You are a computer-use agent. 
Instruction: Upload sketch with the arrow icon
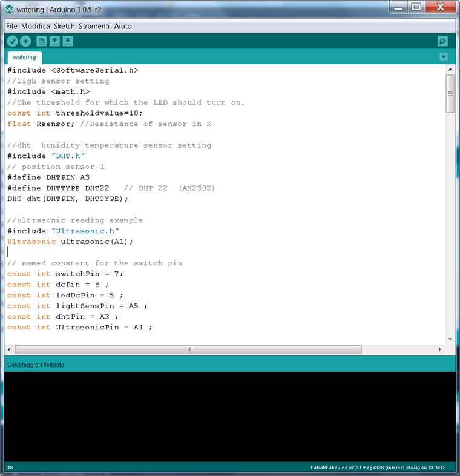(25, 41)
